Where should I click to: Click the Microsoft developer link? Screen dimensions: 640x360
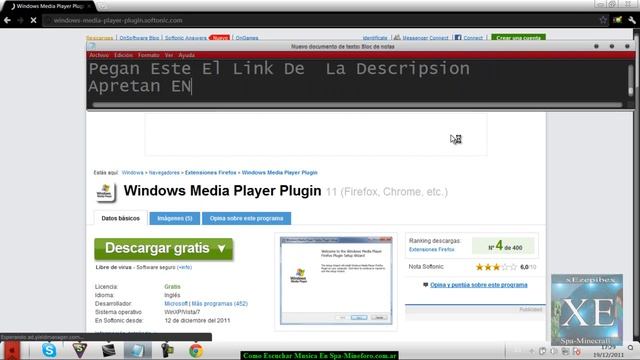[176, 304]
